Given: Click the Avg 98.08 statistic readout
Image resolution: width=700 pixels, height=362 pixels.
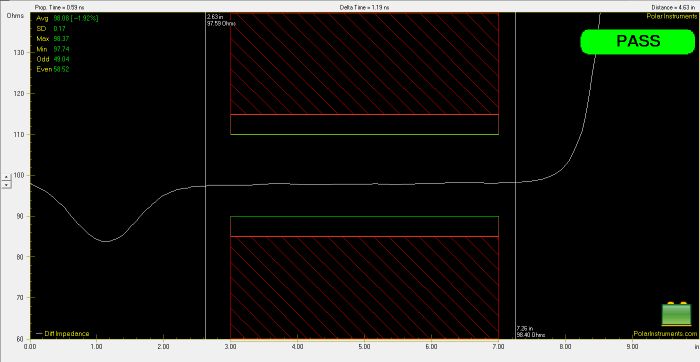Looking at the screenshot, I should (x=67, y=19).
